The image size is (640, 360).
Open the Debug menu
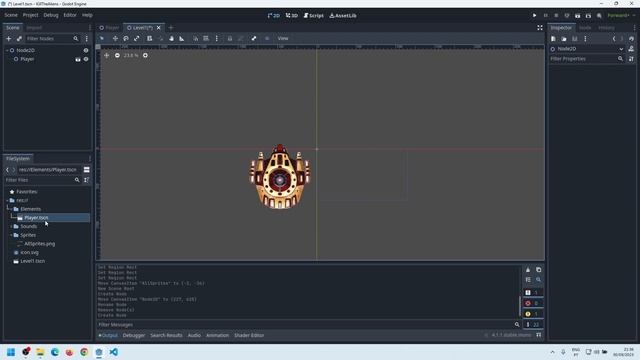pos(51,15)
